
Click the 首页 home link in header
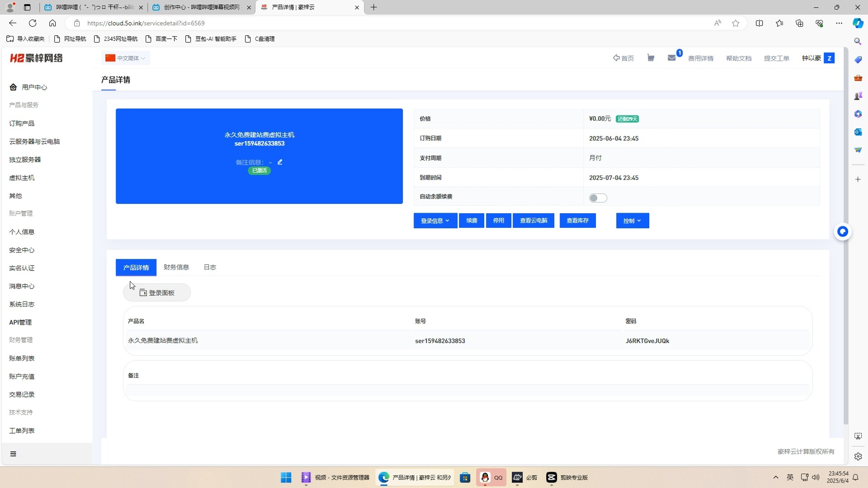pyautogui.click(x=623, y=58)
